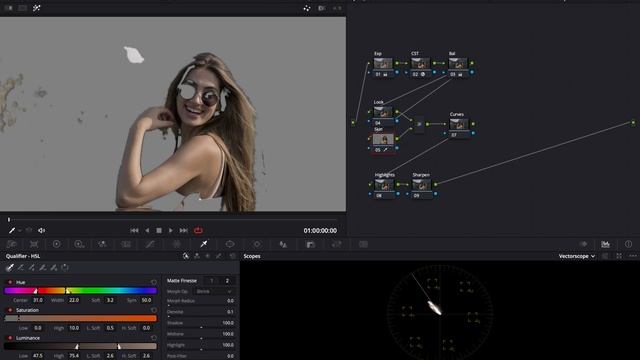
Task: Click the Saturation range bar
Action: (x=80, y=318)
